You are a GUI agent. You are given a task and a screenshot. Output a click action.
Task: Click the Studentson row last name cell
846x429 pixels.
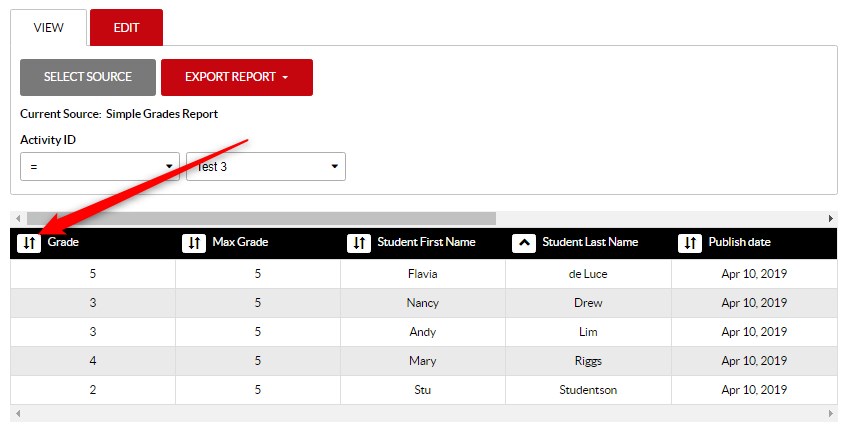point(587,390)
